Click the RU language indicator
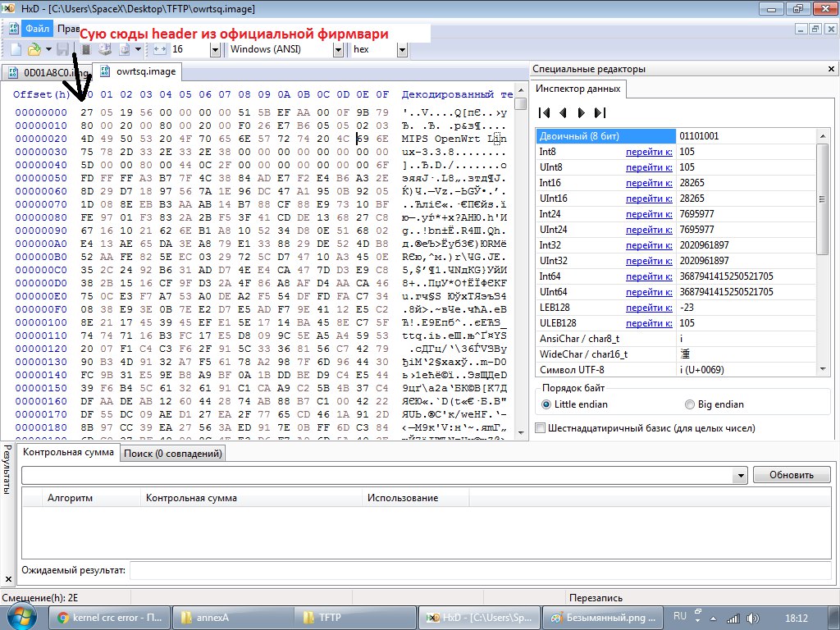Image resolution: width=840 pixels, height=630 pixels. pyautogui.click(x=680, y=616)
